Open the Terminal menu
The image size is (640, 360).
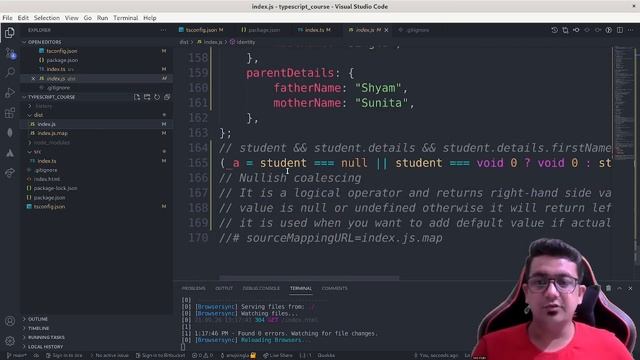pyautogui.click(x=126, y=18)
